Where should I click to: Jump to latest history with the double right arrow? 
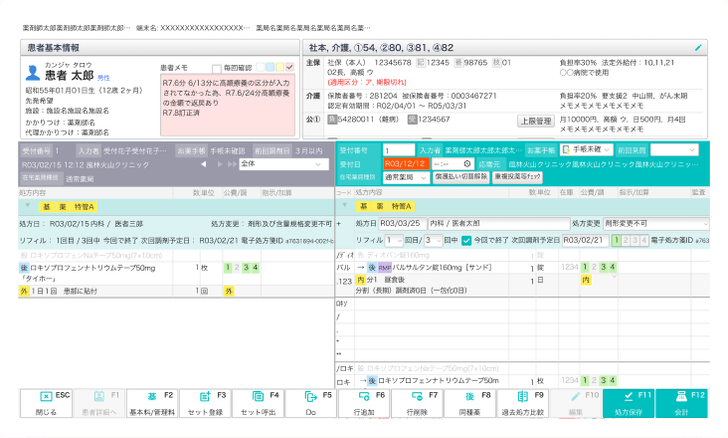pyautogui.click(x=231, y=164)
